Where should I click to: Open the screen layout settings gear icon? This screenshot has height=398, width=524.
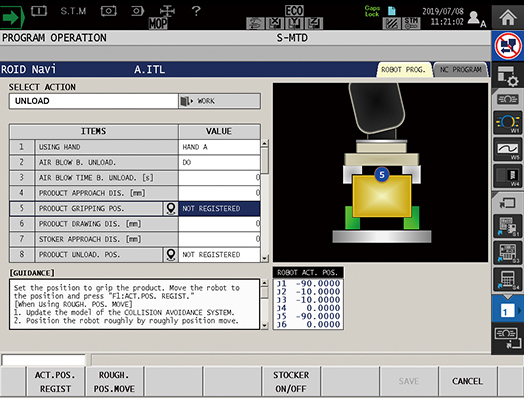coord(508,76)
